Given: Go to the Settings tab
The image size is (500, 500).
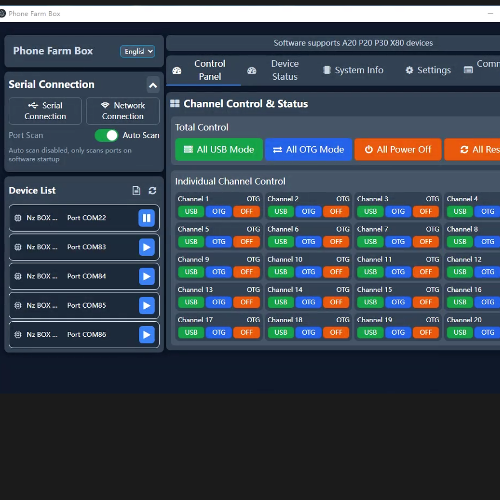Looking at the screenshot, I should pyautogui.click(x=428, y=70).
